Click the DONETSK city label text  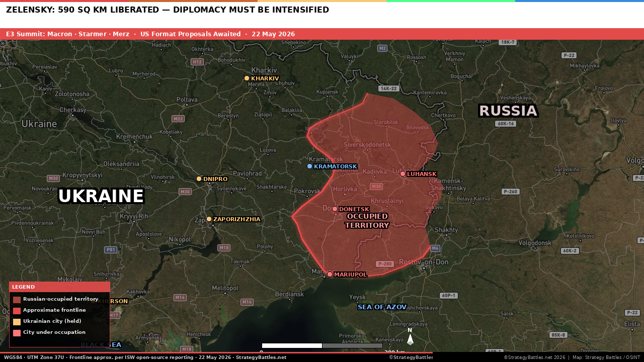pyautogui.click(x=354, y=210)
